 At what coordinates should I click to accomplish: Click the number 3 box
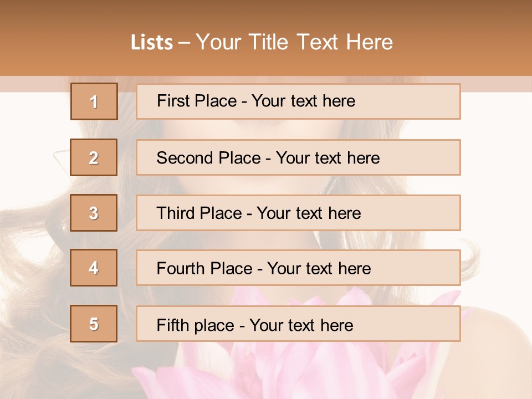(x=94, y=213)
